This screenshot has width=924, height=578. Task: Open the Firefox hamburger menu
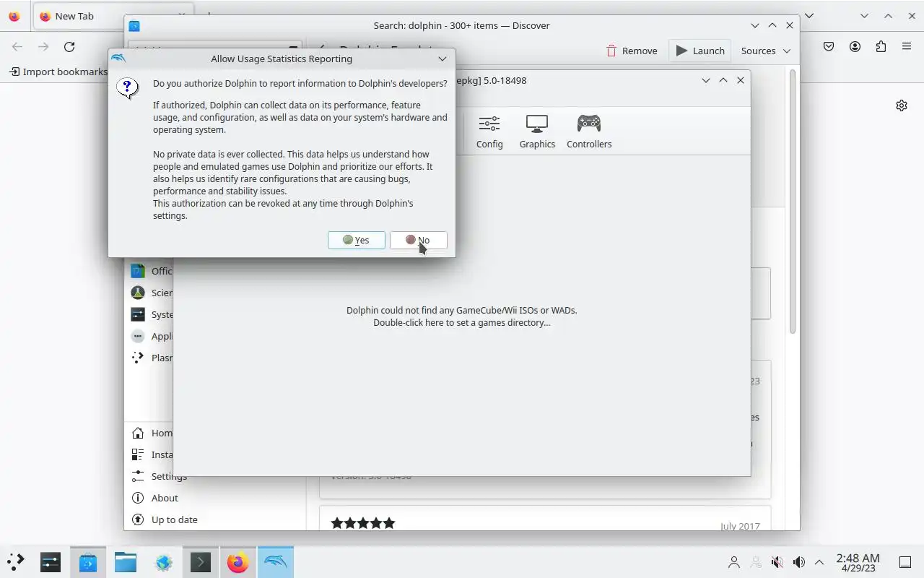click(x=907, y=46)
